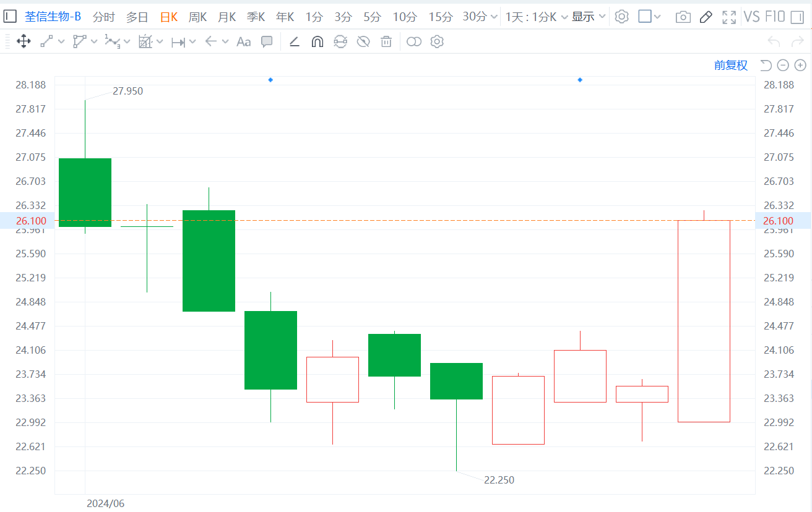The width and height of the screenshot is (812, 512).
Task: Select the 日K tab
Action: 169,17
